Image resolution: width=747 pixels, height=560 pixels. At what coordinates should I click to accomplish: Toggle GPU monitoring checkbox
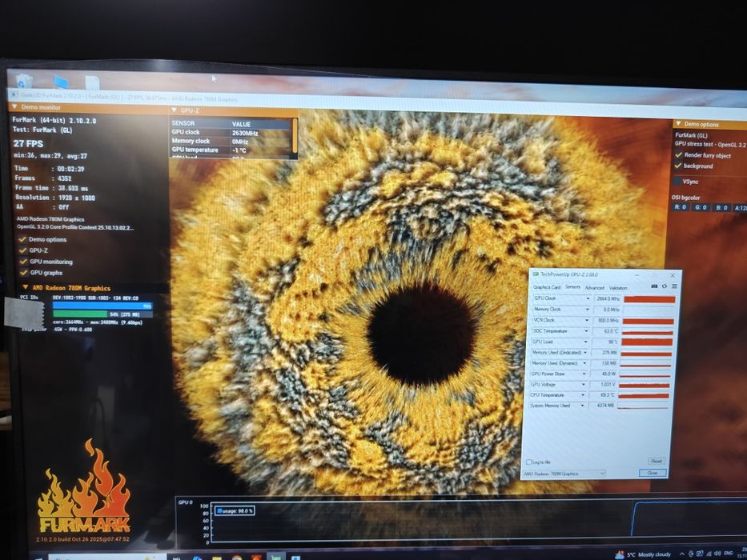point(23,262)
